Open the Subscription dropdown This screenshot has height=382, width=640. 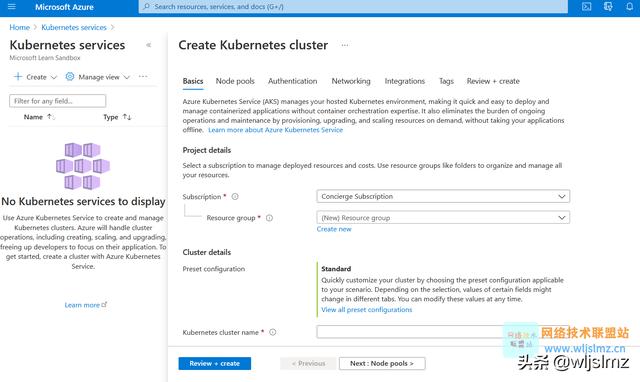pos(443,196)
